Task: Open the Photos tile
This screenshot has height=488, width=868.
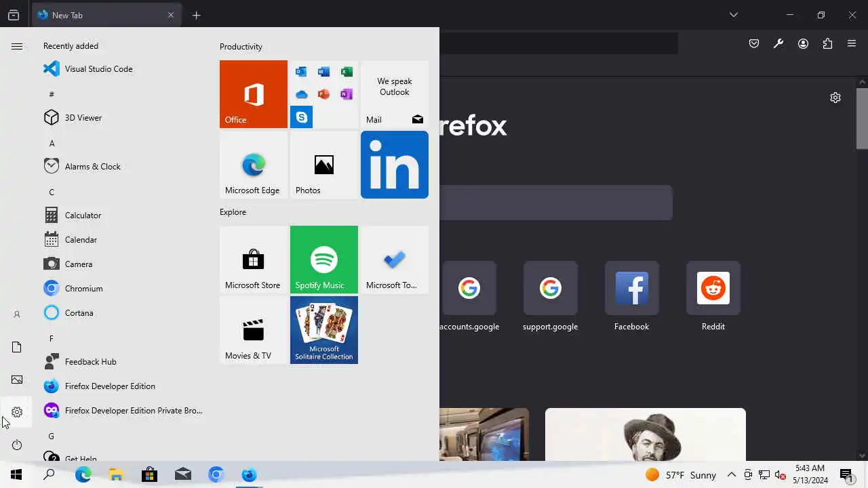Action: coord(324,165)
